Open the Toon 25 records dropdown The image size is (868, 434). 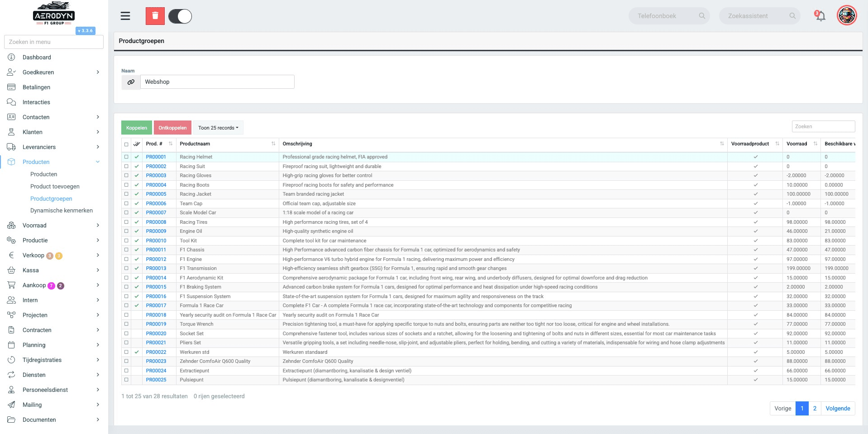coord(218,128)
